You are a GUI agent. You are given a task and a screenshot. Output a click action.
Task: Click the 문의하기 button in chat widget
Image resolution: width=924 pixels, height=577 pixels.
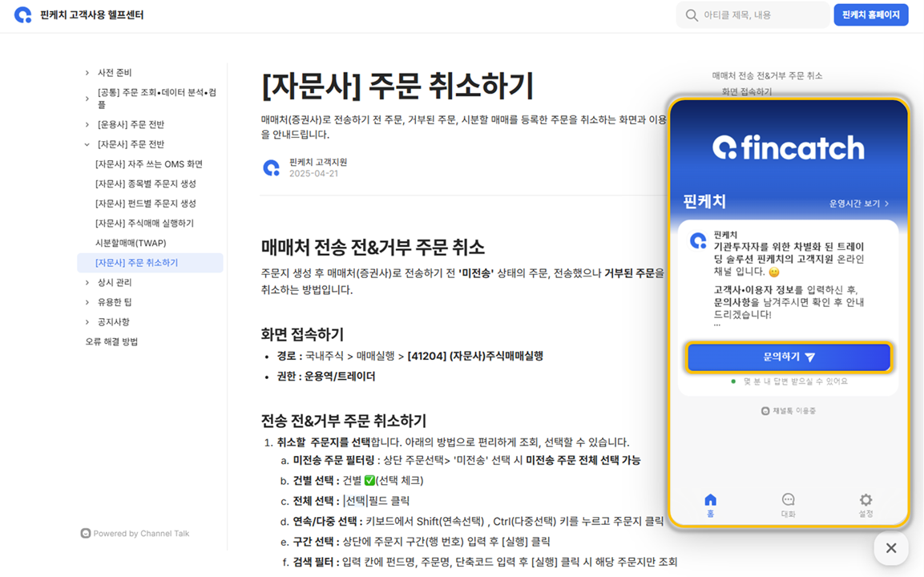[789, 357]
